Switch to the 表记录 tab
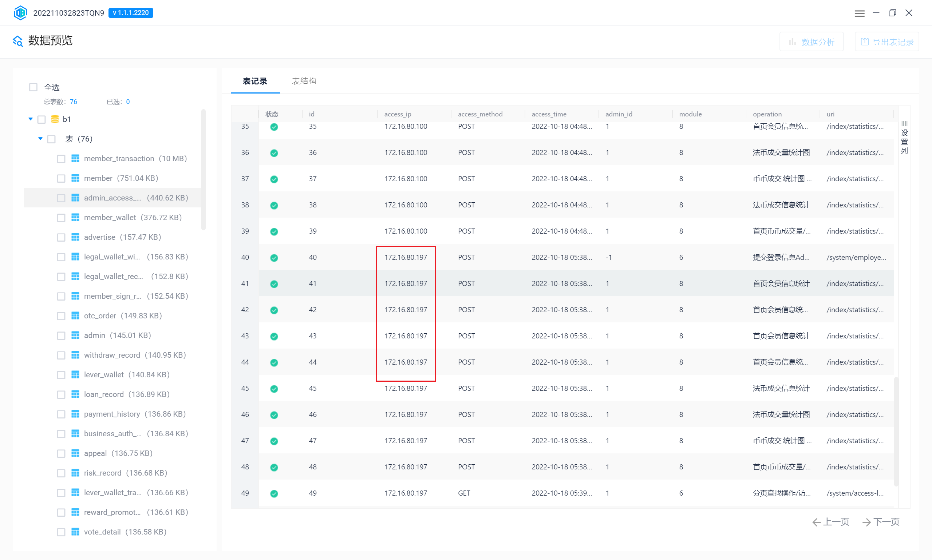 point(255,81)
